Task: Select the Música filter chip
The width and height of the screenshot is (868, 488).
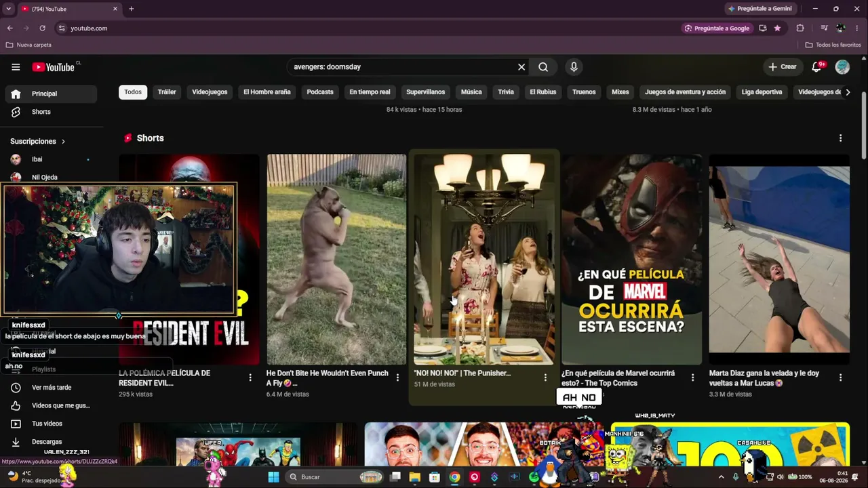Action: coord(471,92)
